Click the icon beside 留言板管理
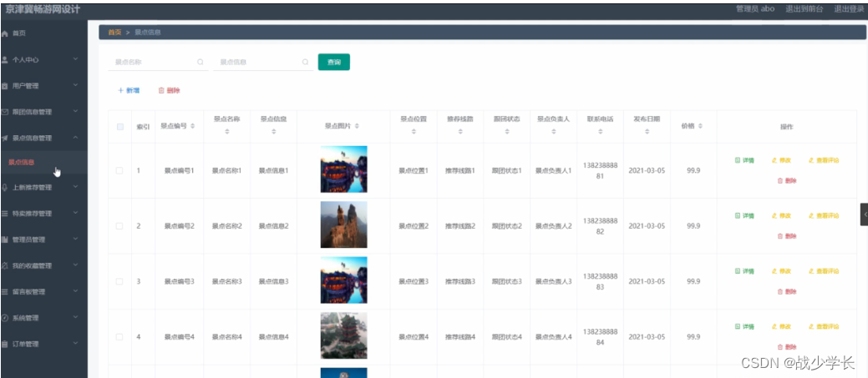Viewport: 868px width, 378px height. pos(5,292)
